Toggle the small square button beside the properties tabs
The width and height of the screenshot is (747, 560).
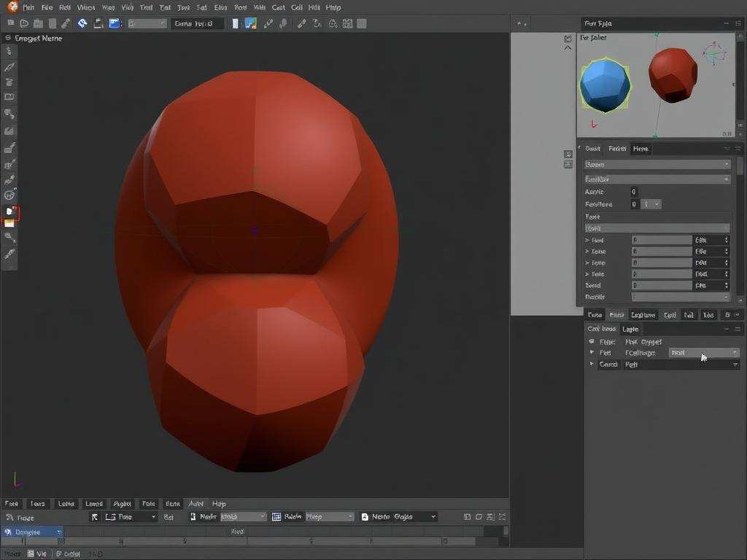click(568, 154)
